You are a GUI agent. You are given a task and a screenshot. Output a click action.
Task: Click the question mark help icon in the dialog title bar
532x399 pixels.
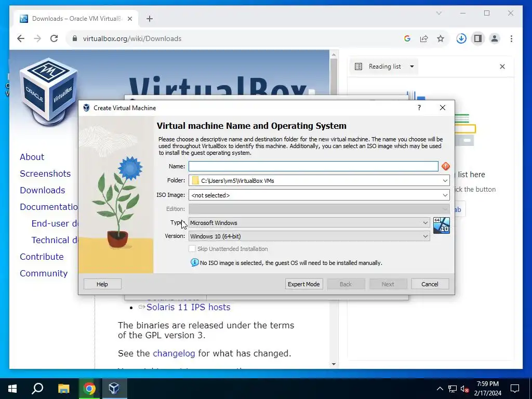(419, 108)
